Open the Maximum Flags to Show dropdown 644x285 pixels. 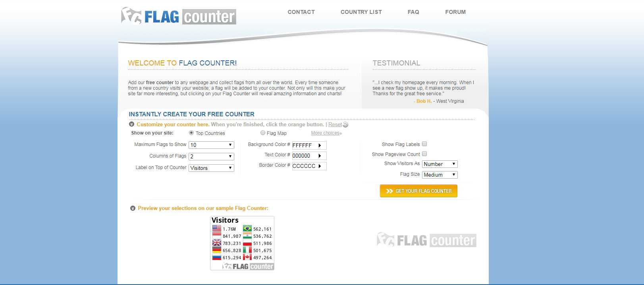tap(211, 145)
